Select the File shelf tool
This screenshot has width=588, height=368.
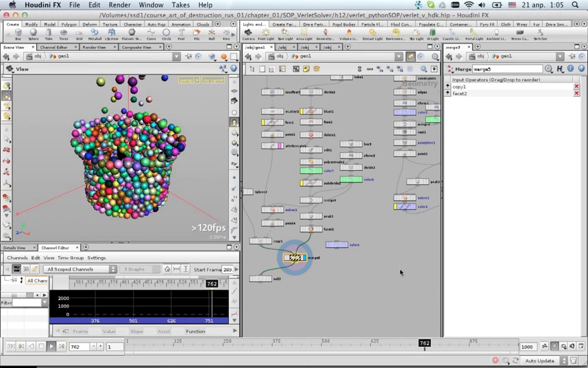196,34
